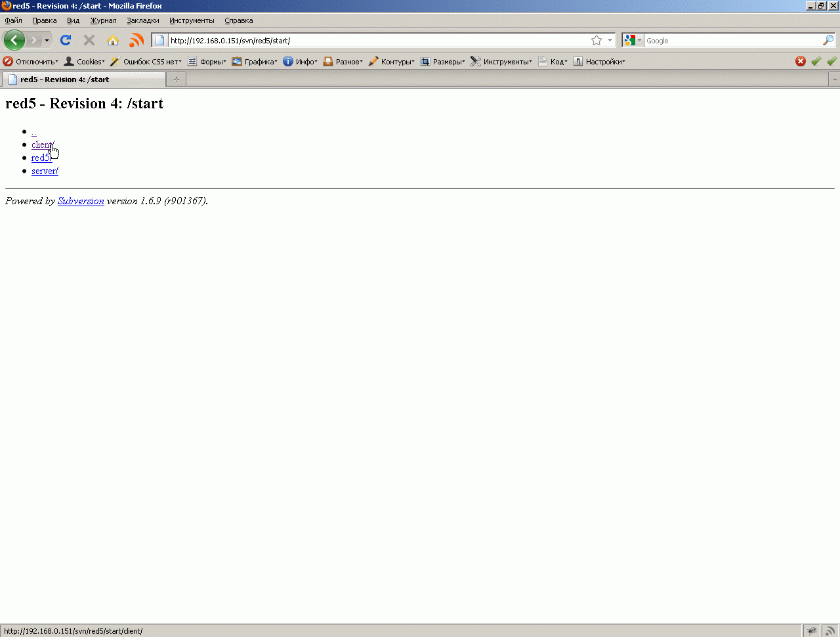Image resolution: width=840 pixels, height=637 pixels.
Task: Click into the Google search field
Action: (x=733, y=41)
